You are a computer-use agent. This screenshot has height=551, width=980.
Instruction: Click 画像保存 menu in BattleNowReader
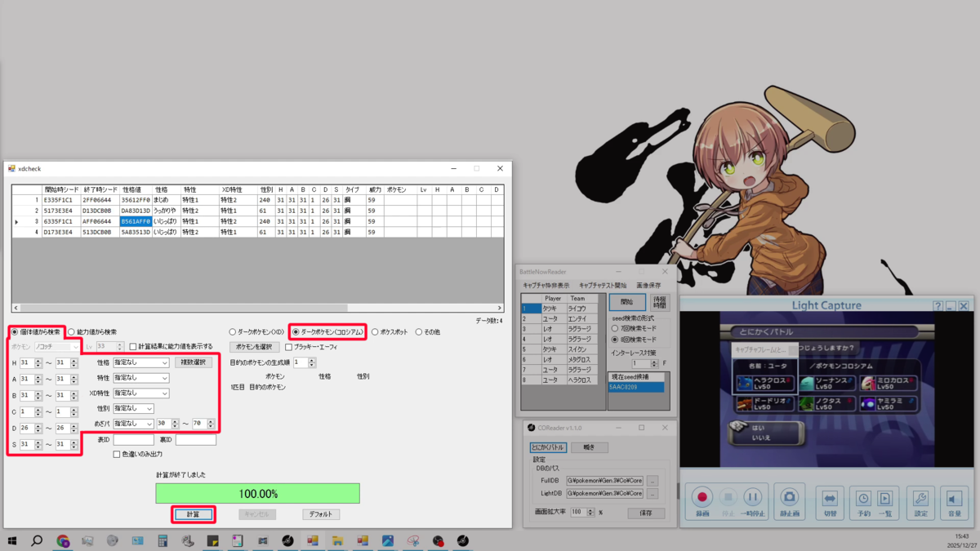coord(648,286)
